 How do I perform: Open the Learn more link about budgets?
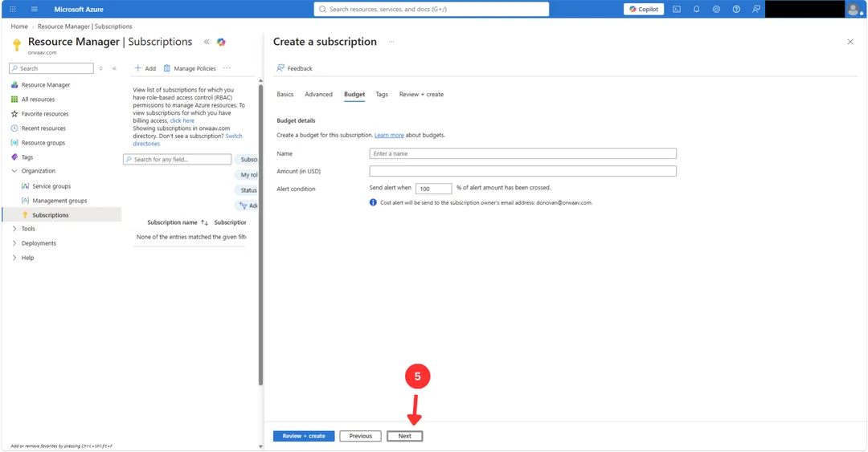point(389,135)
